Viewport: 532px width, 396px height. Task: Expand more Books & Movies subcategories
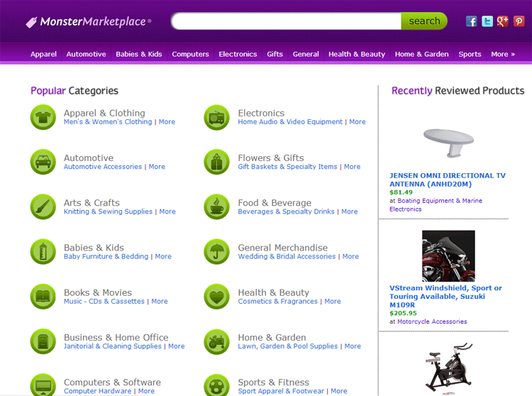tap(160, 302)
